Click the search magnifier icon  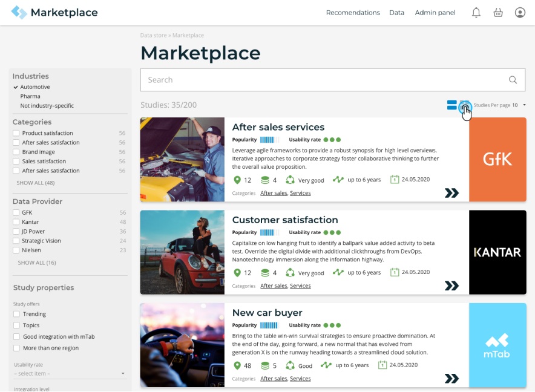click(x=513, y=80)
